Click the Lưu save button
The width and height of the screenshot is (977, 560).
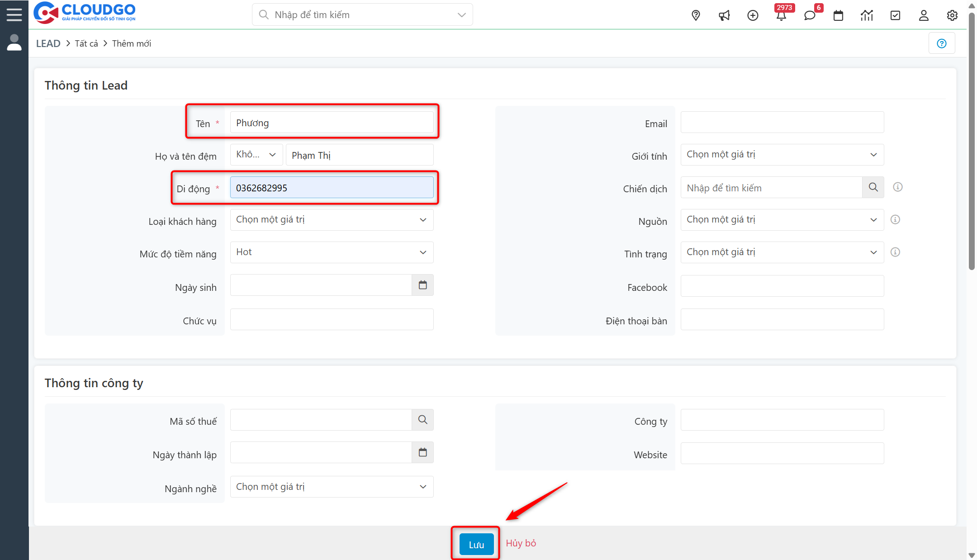476,544
